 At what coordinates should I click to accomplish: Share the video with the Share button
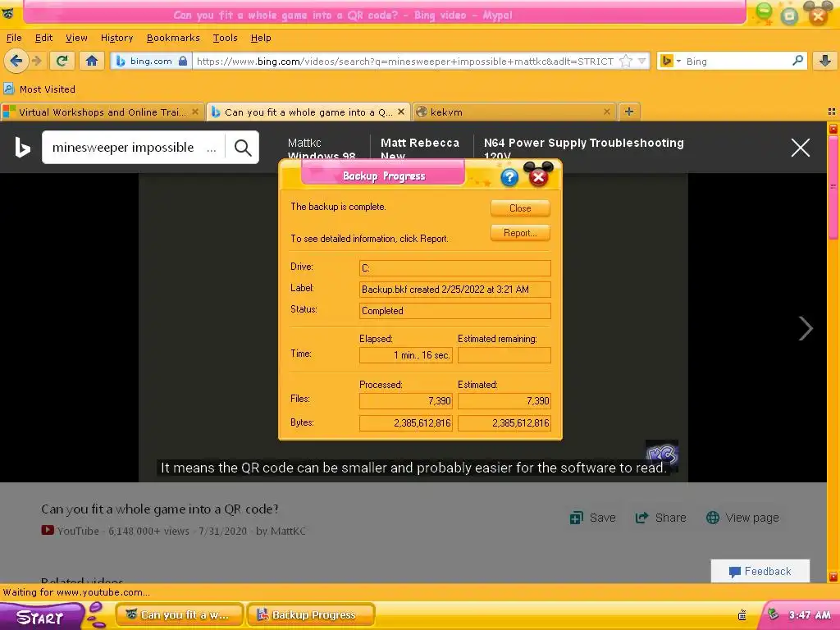click(660, 518)
